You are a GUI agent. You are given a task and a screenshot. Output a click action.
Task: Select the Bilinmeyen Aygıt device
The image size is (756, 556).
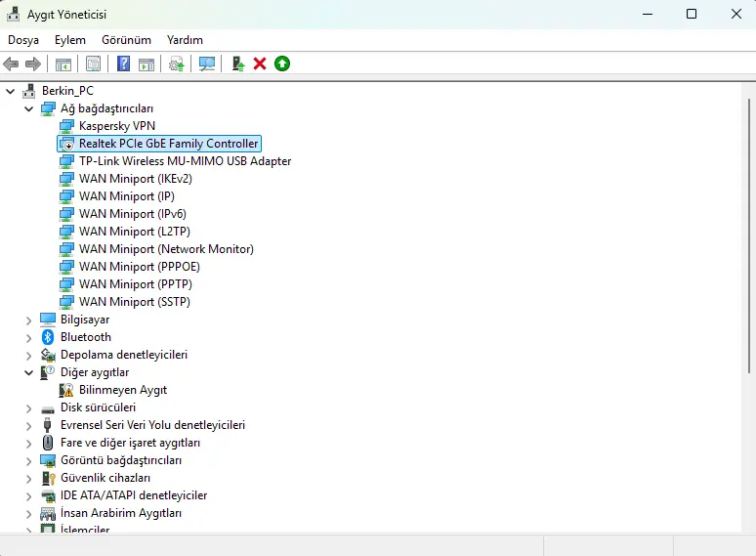[x=123, y=390]
